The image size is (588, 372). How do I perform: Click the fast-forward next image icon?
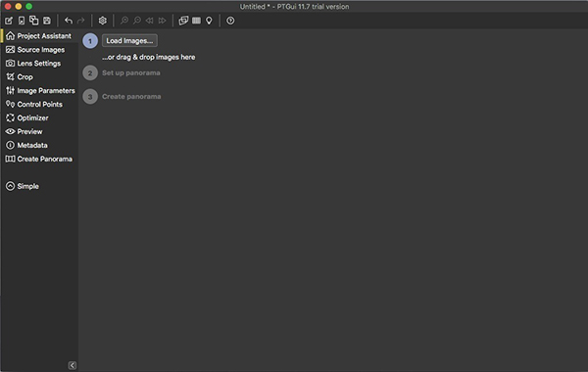coord(162,21)
